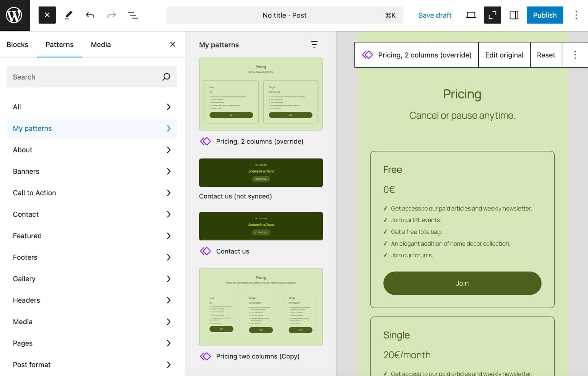Click the redo arrow icon
588x376 pixels.
click(111, 15)
